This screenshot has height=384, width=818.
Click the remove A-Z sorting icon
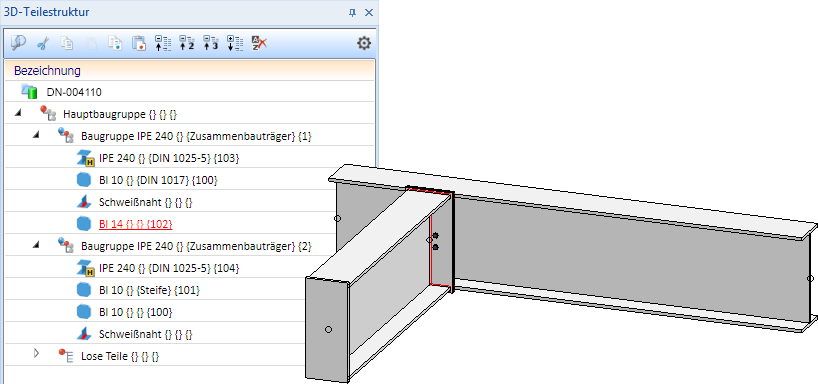click(259, 43)
